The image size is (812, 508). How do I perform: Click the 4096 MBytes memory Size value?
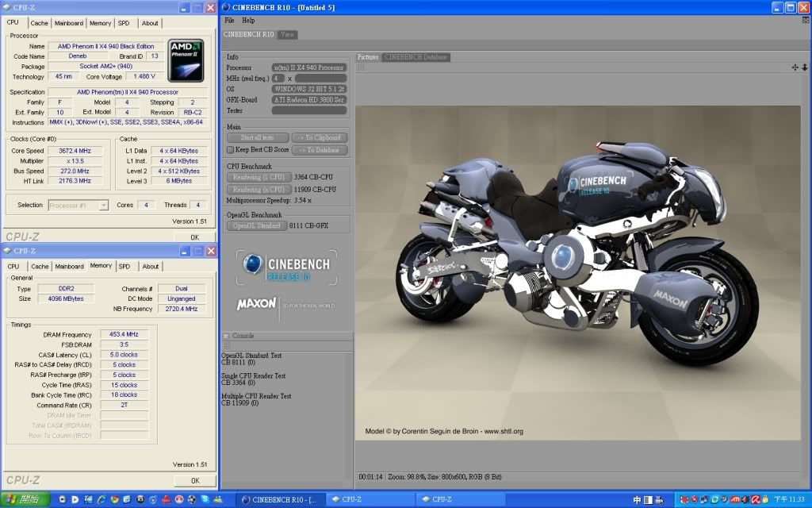point(65,298)
